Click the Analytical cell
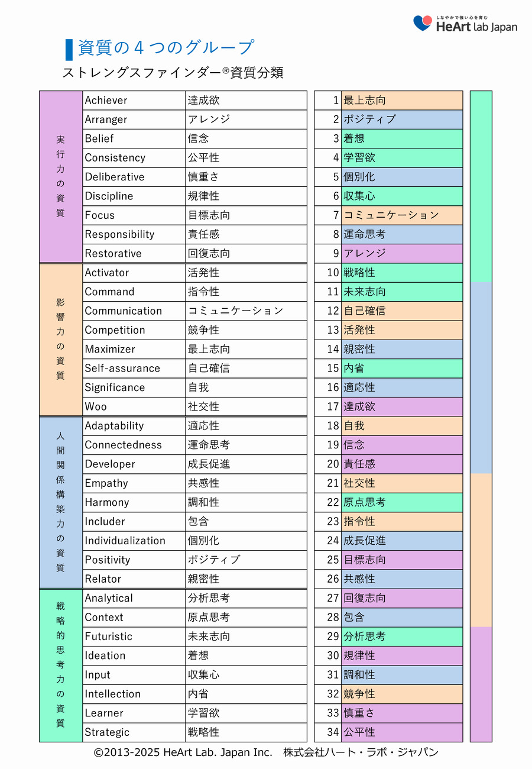Screen dimensions: 532x769 pyautogui.click(x=134, y=598)
